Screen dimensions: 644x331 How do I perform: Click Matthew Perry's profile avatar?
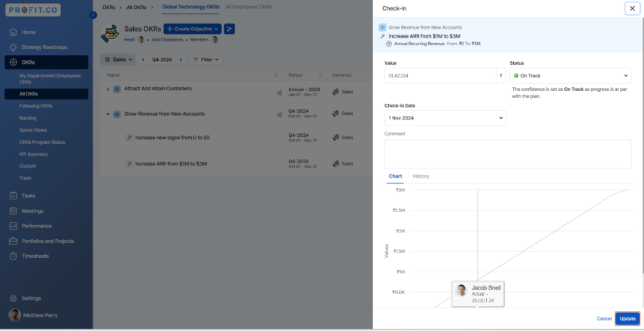(15, 315)
